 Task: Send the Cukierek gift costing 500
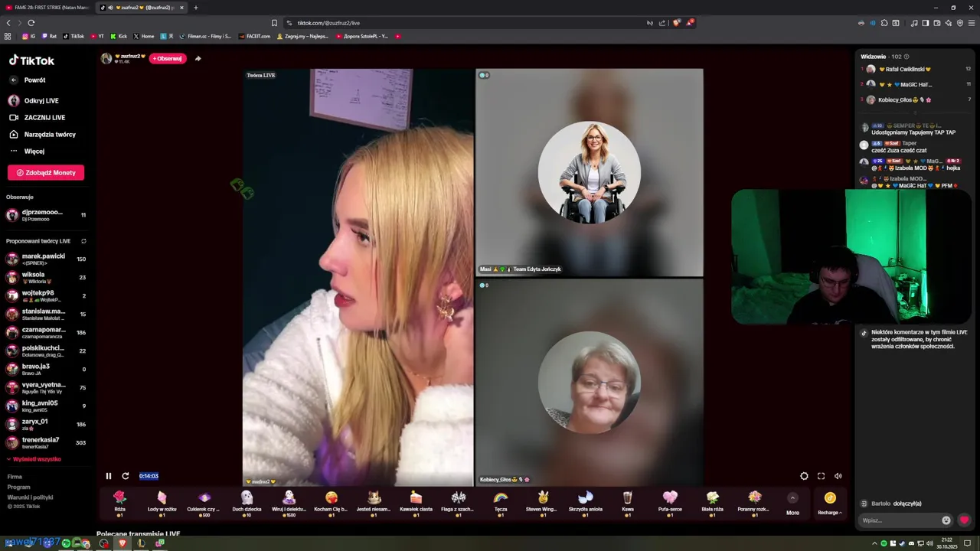(204, 503)
